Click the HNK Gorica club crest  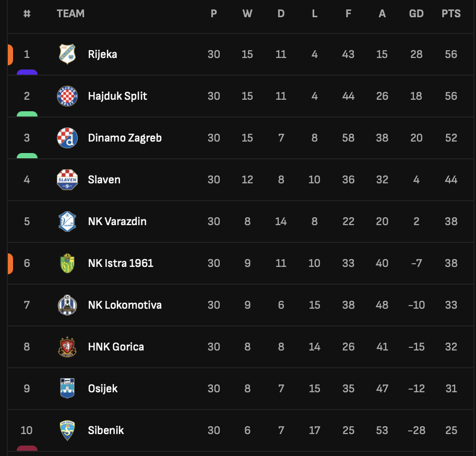tap(67, 347)
